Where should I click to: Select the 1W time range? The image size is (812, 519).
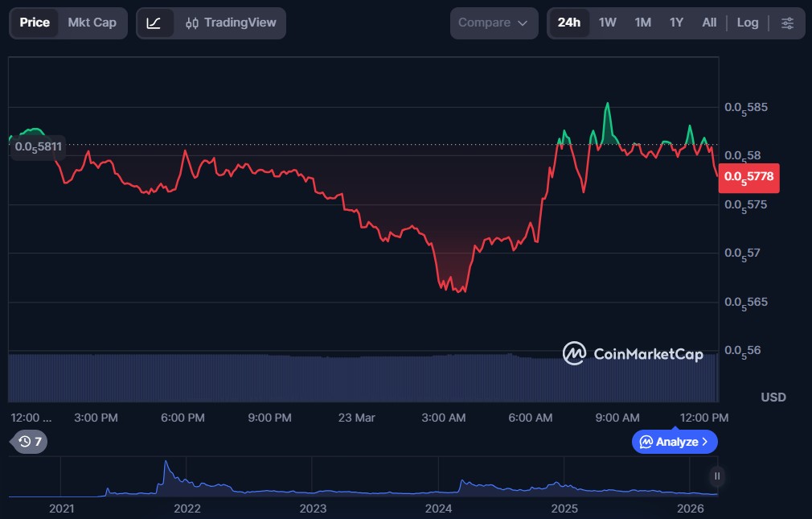pyautogui.click(x=607, y=23)
